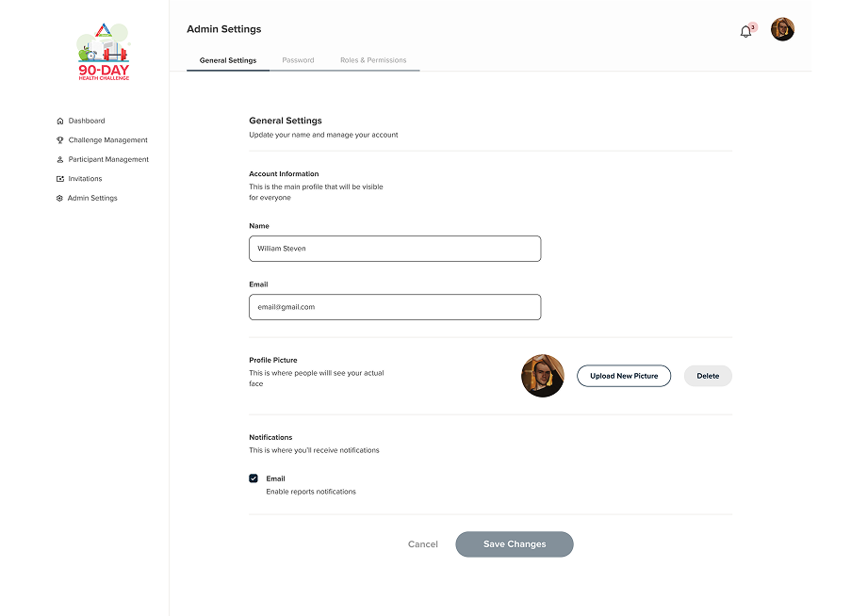Click into the Email input field
851x616 pixels.
(395, 307)
